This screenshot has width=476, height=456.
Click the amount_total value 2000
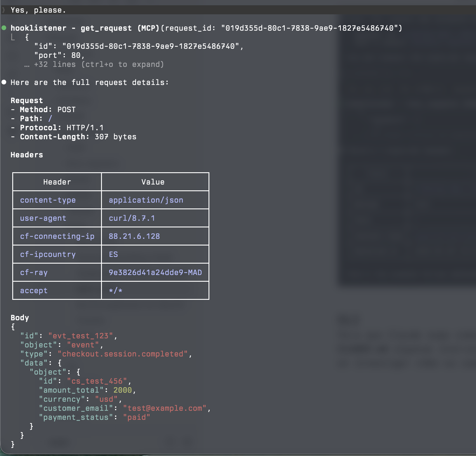point(122,390)
